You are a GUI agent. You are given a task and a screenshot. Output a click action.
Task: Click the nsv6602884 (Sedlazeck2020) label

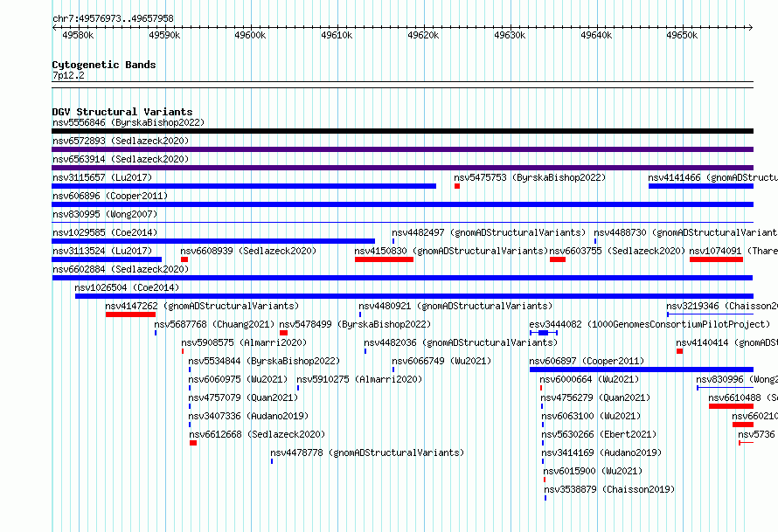pos(121,269)
